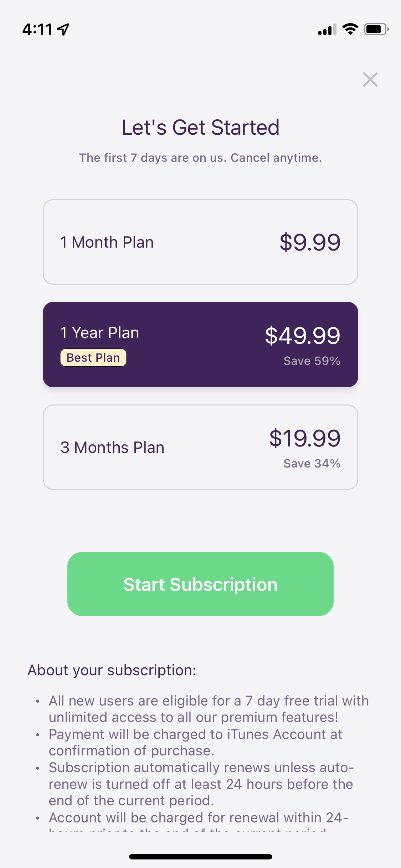Click the Save 34% label

coord(312,463)
